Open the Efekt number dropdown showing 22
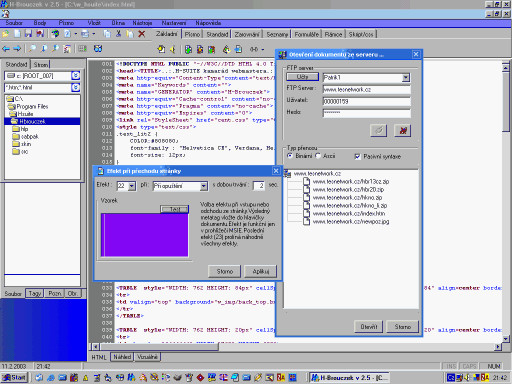The width and height of the screenshot is (512, 384). 132,186
